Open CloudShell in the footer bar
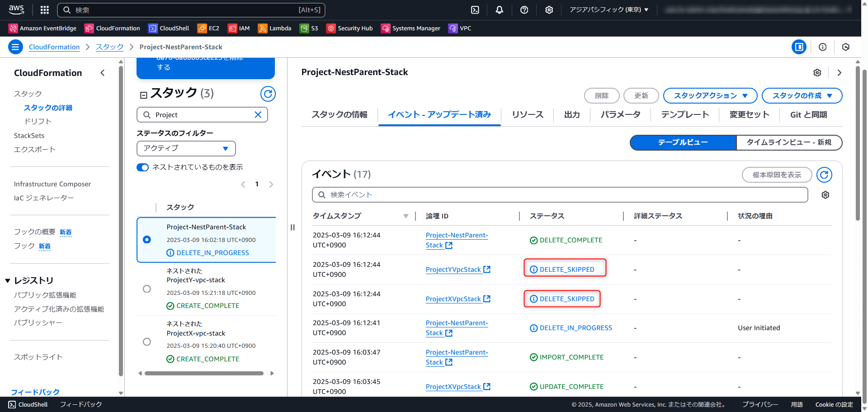This screenshot has width=868, height=412. click(28, 404)
